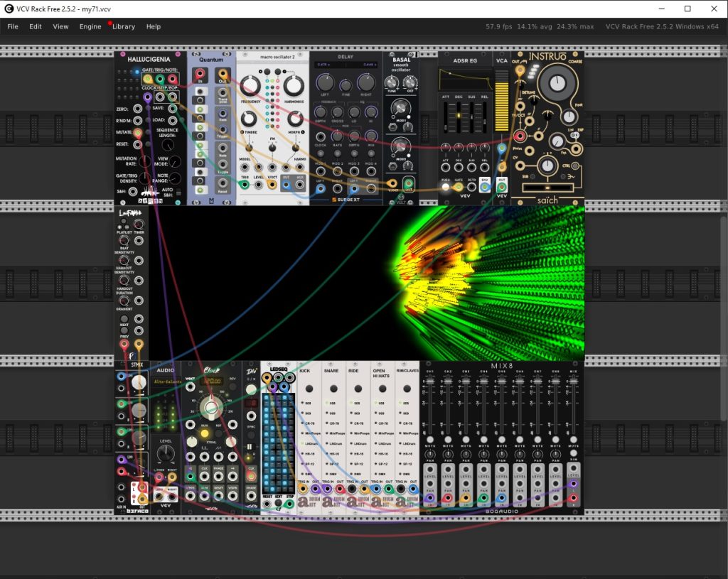
Task: Click KICK drum TRIG IN jack
Action: tap(303, 489)
